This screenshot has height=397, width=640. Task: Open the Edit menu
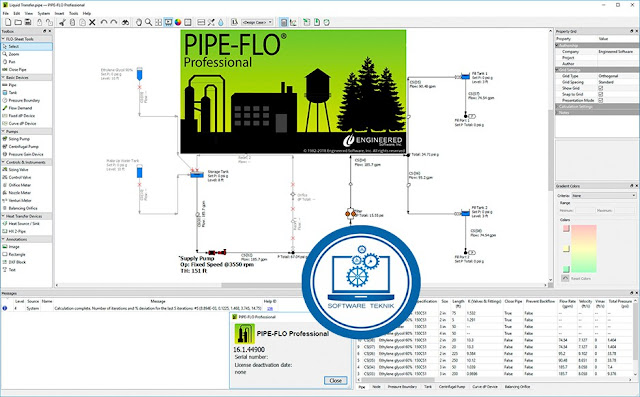[x=17, y=13]
